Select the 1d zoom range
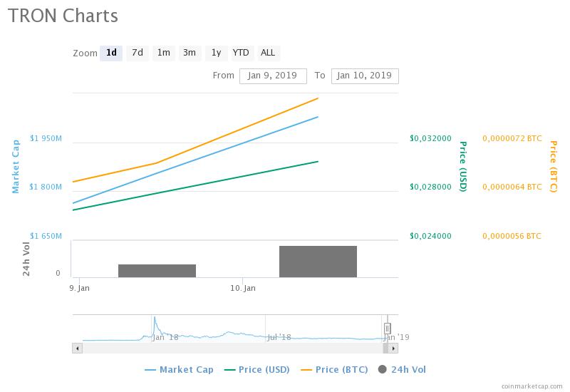Viewport: 570px width, 392px height. [x=111, y=53]
